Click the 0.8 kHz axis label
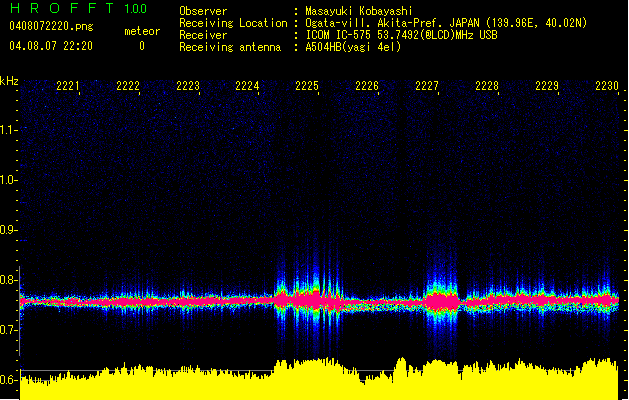Image resolution: width=629 pixels, height=400 pixels. coord(9,280)
